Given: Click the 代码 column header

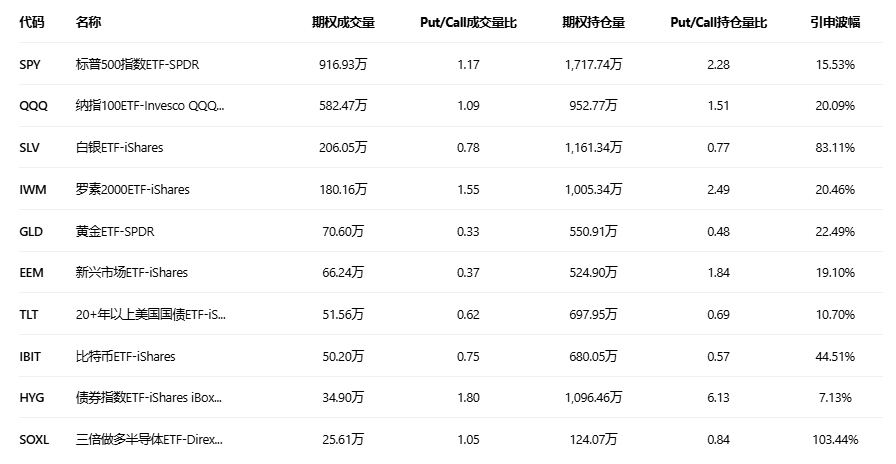Looking at the screenshot, I should (x=32, y=23).
